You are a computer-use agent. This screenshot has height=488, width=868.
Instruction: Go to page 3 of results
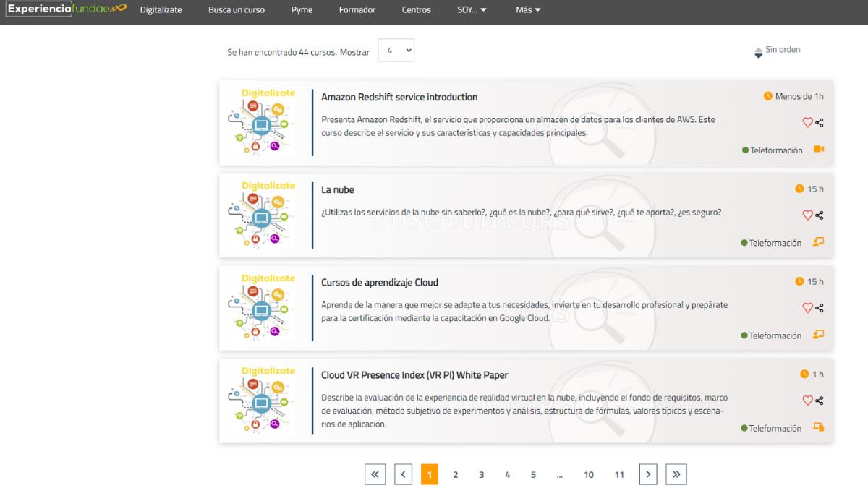(x=481, y=474)
